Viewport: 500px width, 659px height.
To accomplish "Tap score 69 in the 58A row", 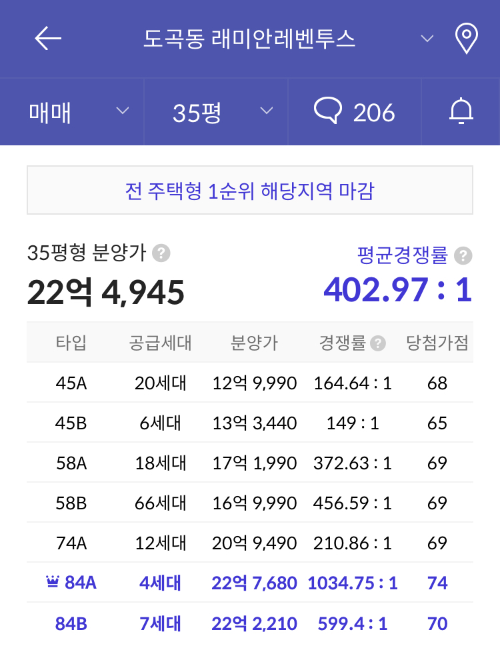I will (437, 463).
